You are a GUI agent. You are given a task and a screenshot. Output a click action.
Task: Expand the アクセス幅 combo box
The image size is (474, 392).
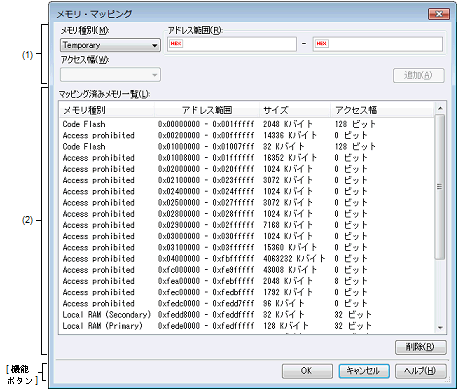click(110, 75)
